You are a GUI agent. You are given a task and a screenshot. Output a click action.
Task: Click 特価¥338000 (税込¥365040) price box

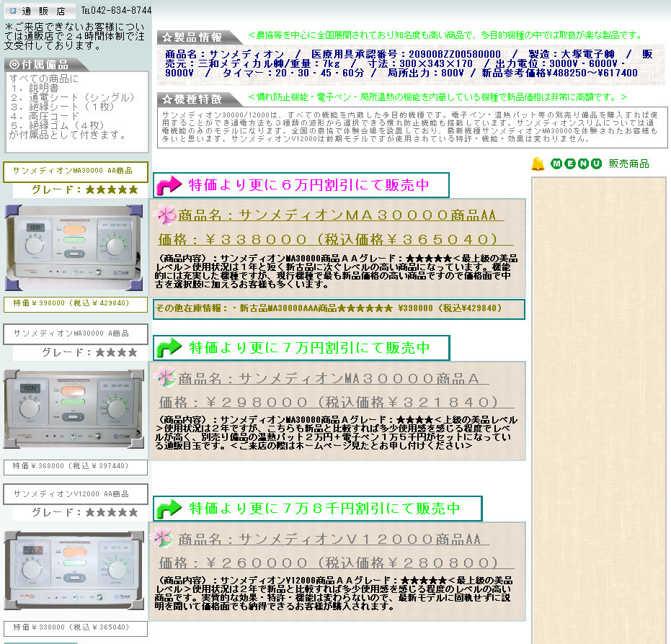click(x=75, y=628)
